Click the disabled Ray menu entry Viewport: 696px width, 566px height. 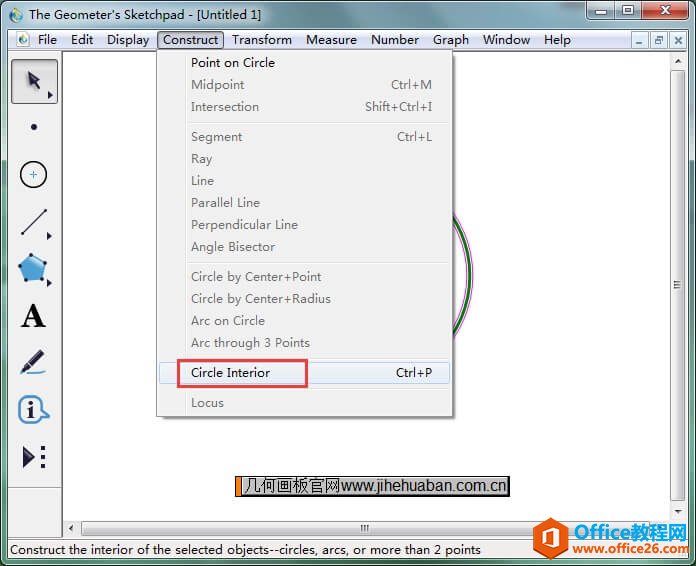[304, 158]
